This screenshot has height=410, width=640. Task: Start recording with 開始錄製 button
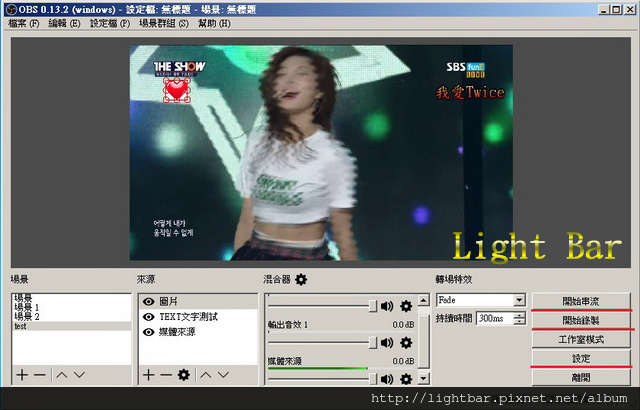point(581,320)
